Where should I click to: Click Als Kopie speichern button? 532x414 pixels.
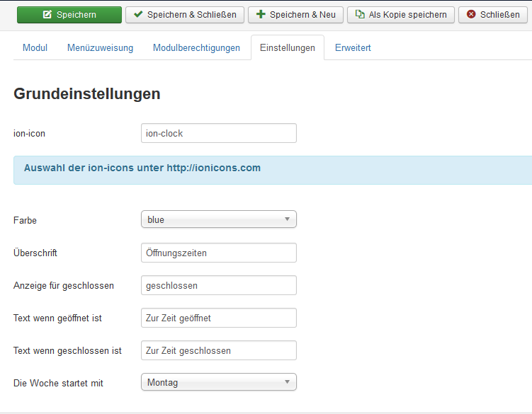point(401,15)
